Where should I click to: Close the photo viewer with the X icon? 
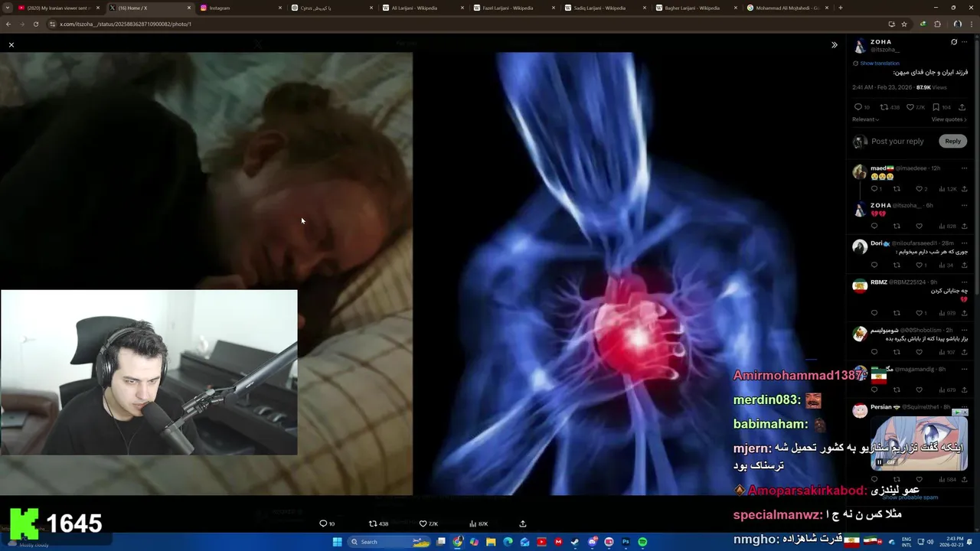(11, 45)
